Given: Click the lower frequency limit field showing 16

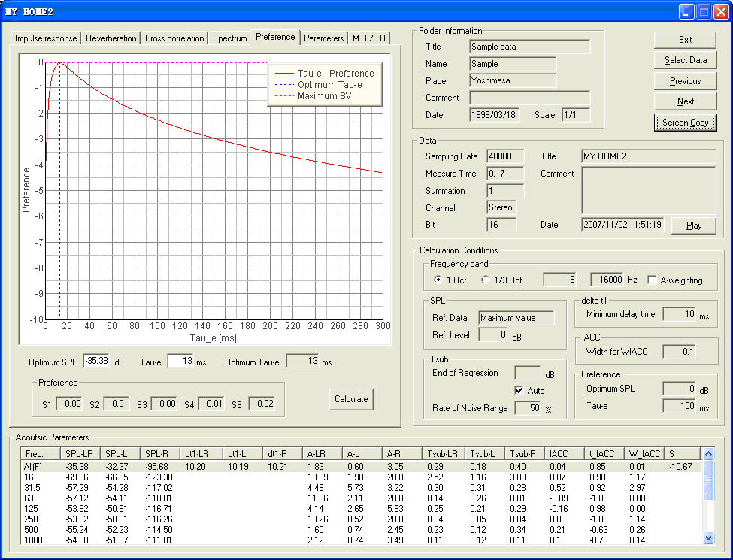Looking at the screenshot, I should pyautogui.click(x=560, y=280).
